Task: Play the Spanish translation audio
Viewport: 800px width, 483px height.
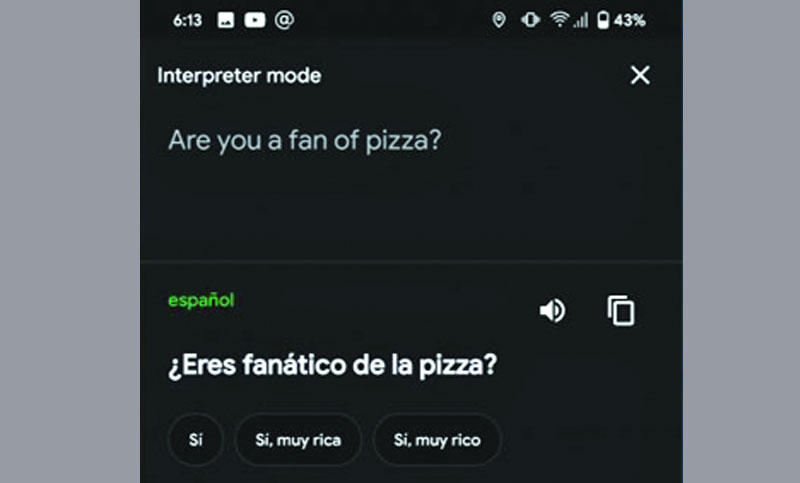Action: pos(553,310)
